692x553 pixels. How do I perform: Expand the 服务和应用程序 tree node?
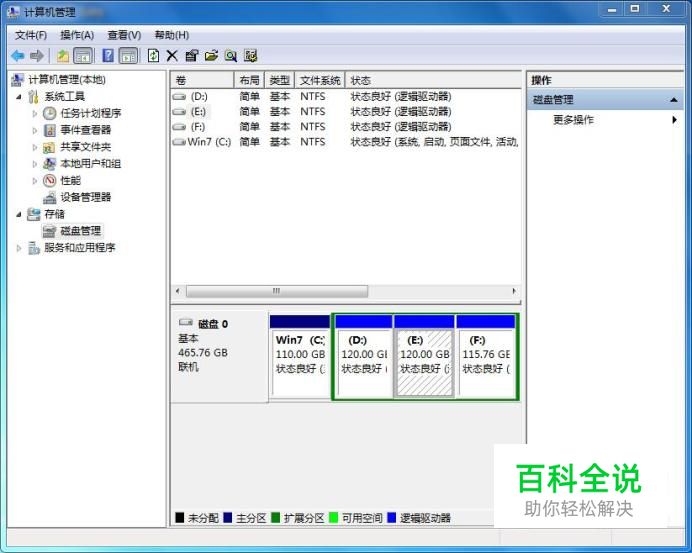pos(19,248)
